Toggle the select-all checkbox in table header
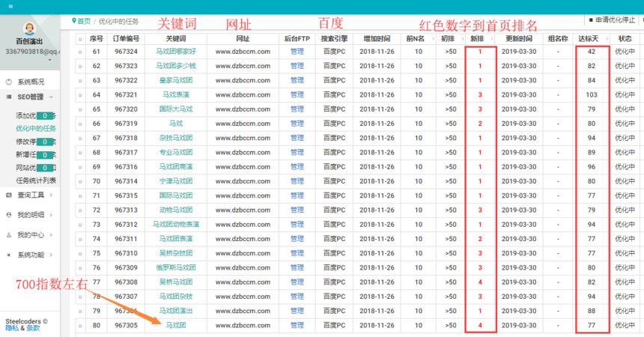Viewport: 644px width, 337px height. [79, 37]
